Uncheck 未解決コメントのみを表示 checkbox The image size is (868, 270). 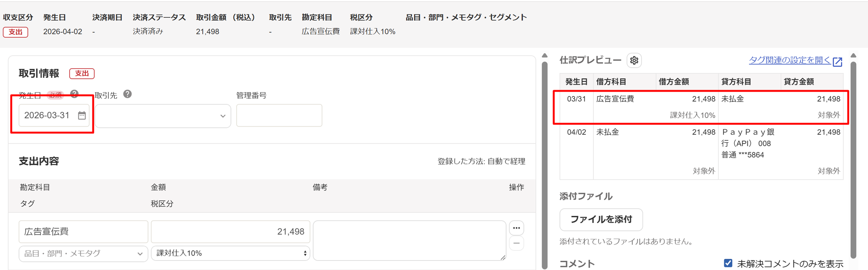pos(728,263)
